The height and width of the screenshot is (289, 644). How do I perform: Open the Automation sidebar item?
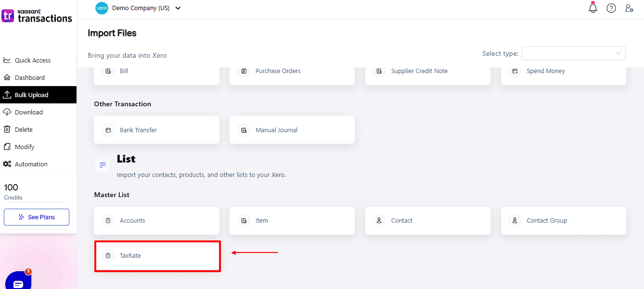pos(31,164)
